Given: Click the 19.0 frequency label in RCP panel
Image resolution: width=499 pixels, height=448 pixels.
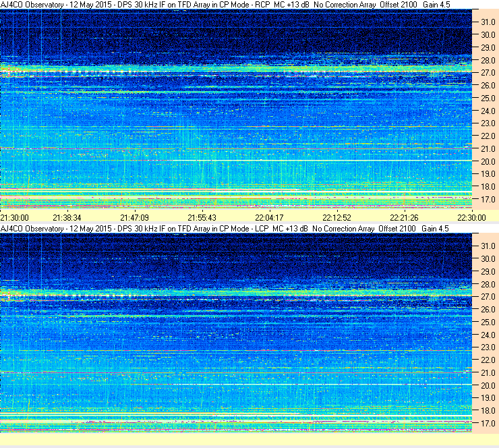Looking at the screenshot, I should pos(488,174).
